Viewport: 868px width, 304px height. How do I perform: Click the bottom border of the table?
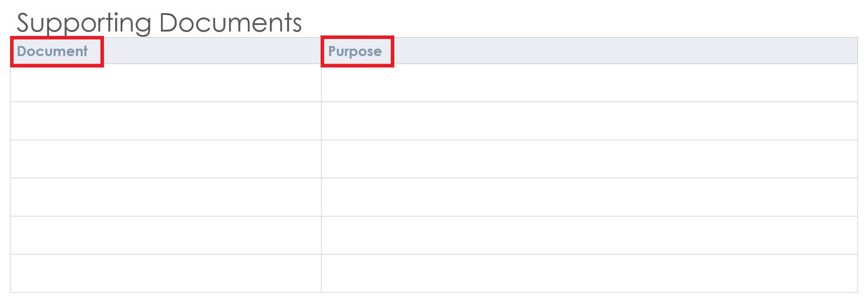(x=434, y=292)
